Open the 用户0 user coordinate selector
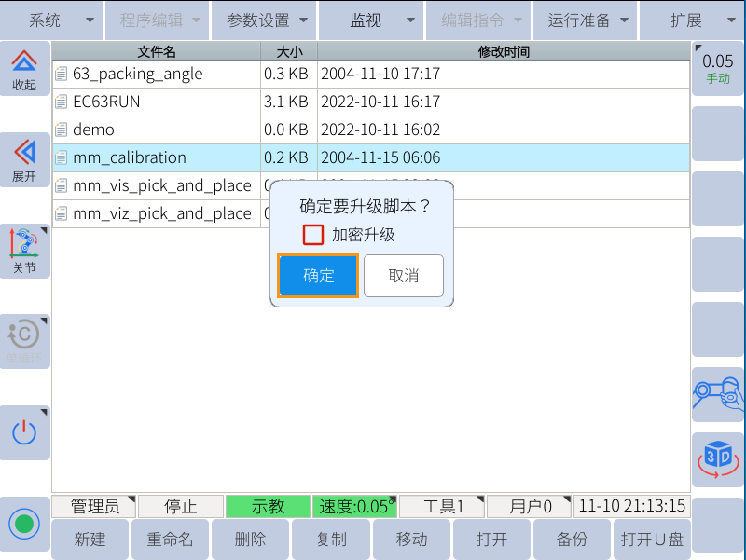The height and width of the screenshot is (560, 746). coord(529,506)
